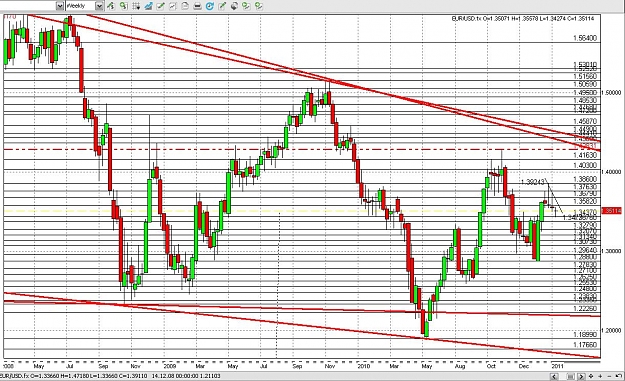The image size is (625, 381).
Task: Click the chart with green pen icon
Action: click(161, 6)
